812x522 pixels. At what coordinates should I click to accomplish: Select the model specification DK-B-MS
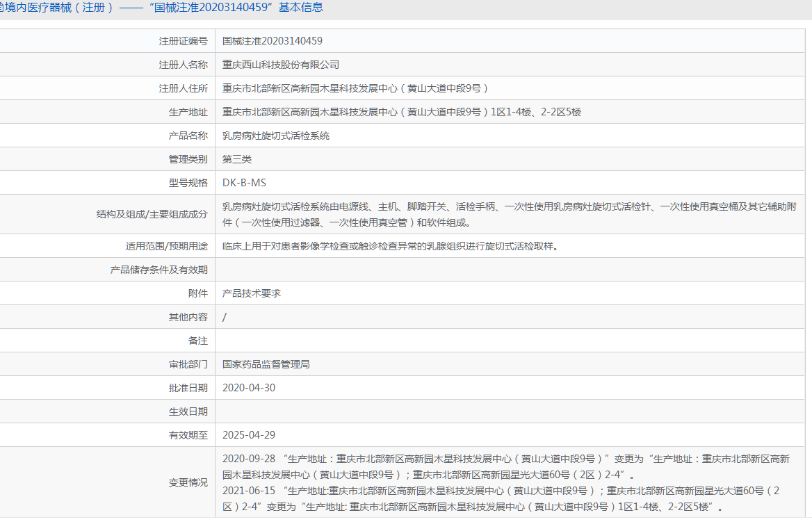(244, 183)
